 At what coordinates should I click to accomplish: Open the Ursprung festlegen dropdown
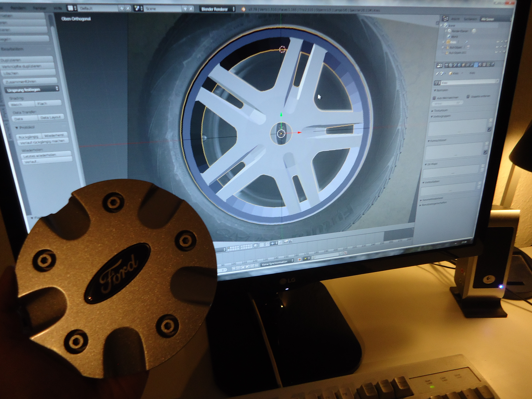[32, 90]
